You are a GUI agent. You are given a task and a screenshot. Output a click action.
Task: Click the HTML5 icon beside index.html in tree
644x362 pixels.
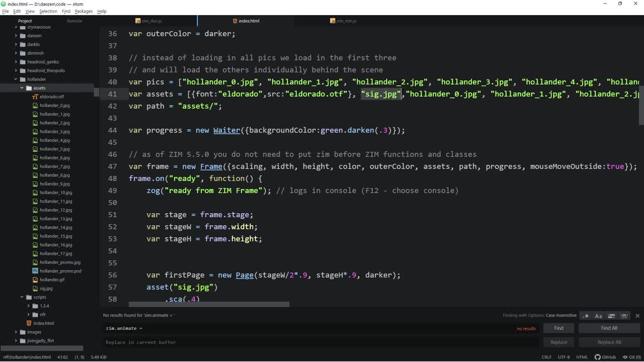[x=29, y=323]
